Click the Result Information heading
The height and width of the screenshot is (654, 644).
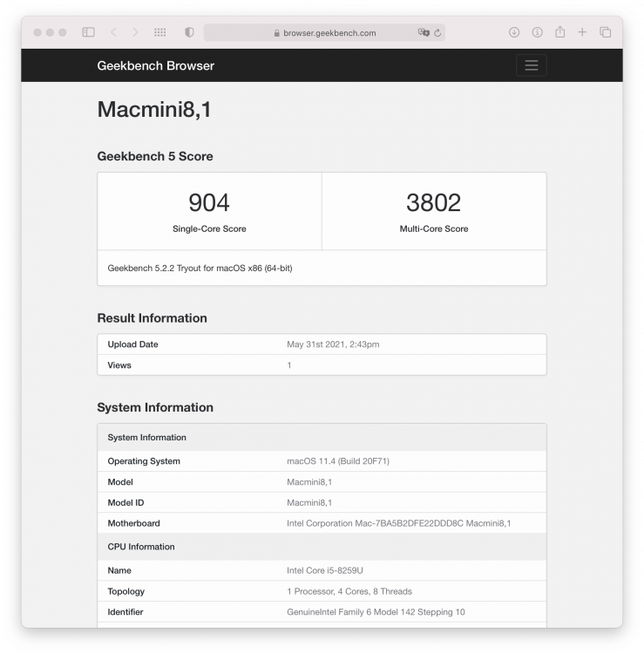(153, 317)
